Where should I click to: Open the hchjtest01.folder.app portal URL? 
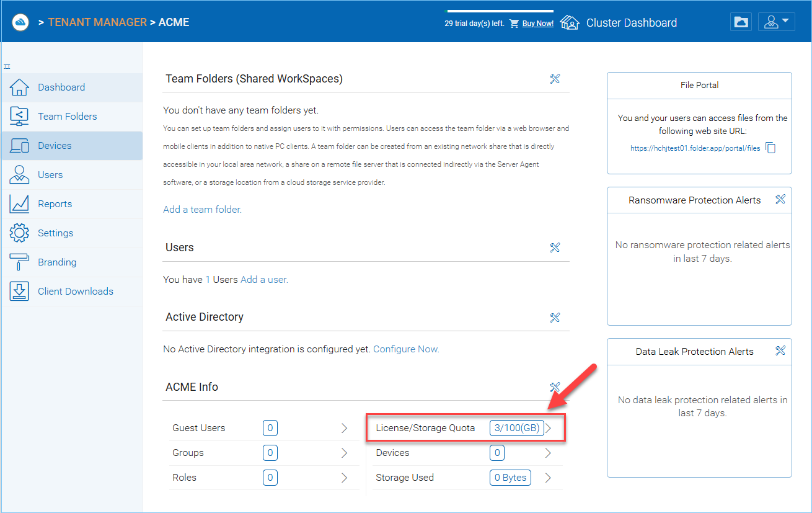click(x=695, y=148)
